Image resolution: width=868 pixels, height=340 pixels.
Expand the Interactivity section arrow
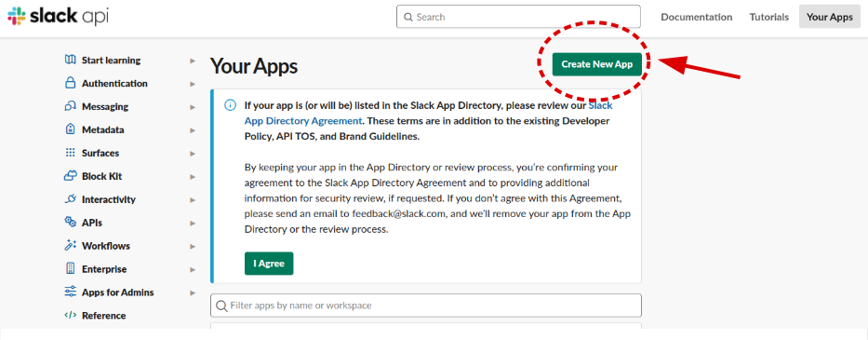point(193,199)
